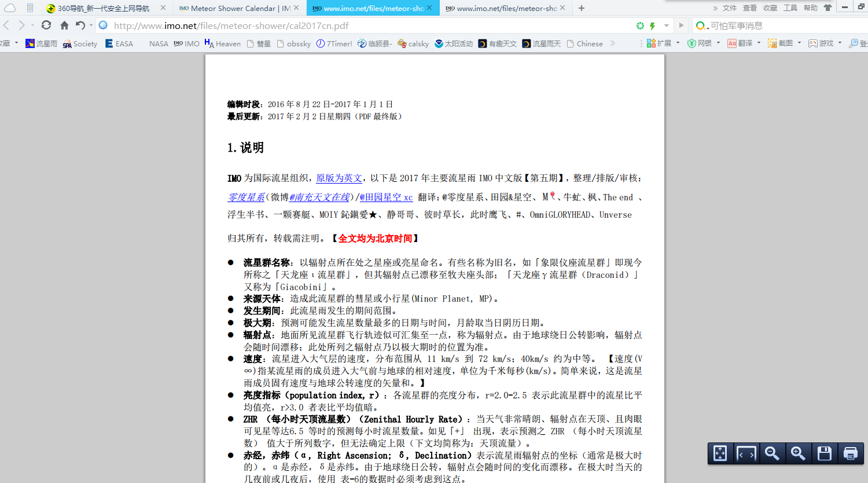Reload the page with the refresh icon
The image size is (868, 483).
pos(46,25)
